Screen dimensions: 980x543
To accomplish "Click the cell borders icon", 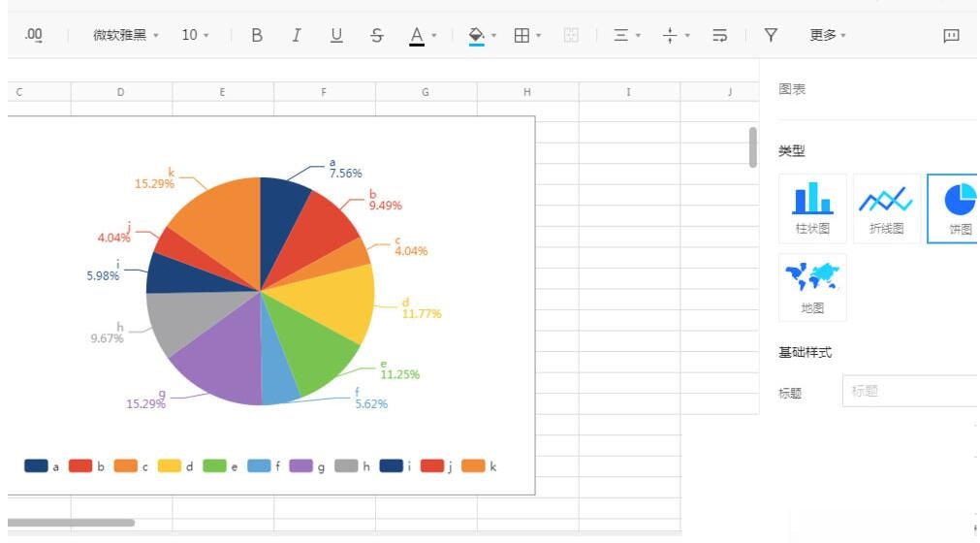I will click(x=522, y=35).
